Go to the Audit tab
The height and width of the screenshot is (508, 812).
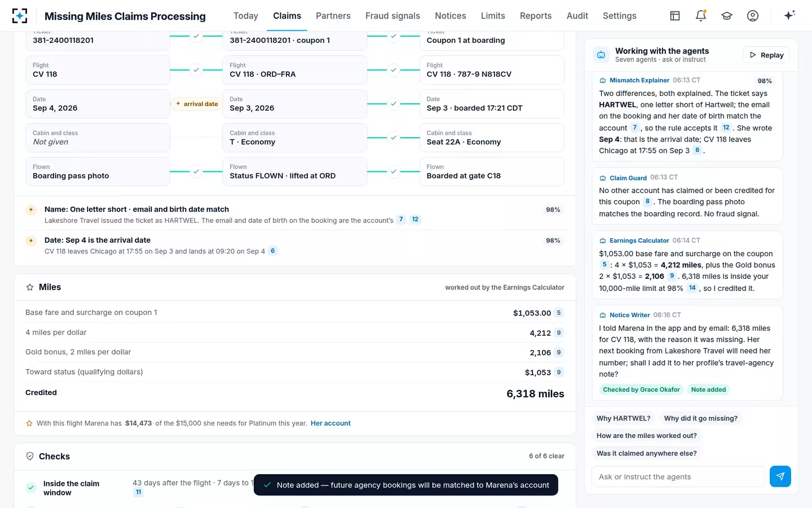click(x=577, y=16)
